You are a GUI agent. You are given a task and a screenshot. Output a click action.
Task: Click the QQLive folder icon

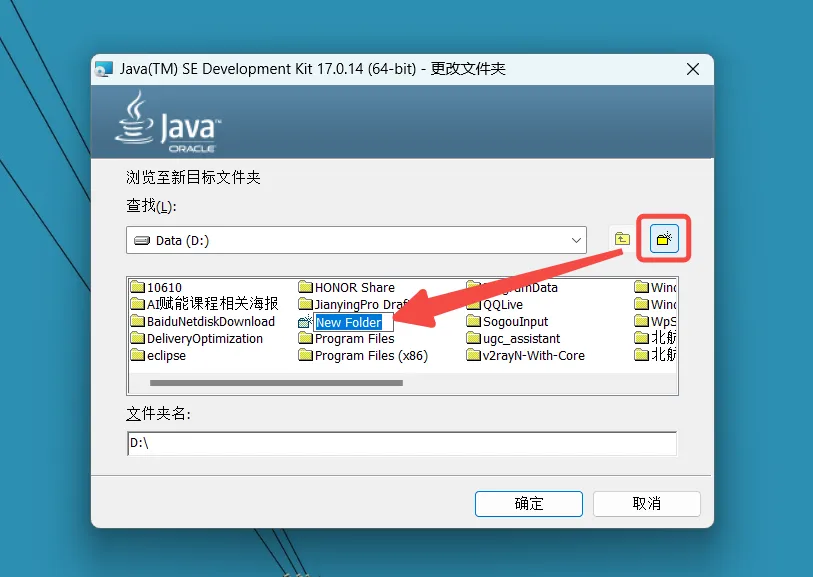(x=473, y=304)
